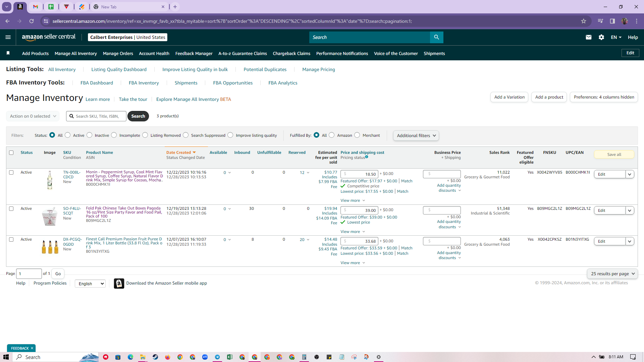Click the Amazon Seller mobile app icon
This screenshot has width=644, height=362.
pos(119,283)
